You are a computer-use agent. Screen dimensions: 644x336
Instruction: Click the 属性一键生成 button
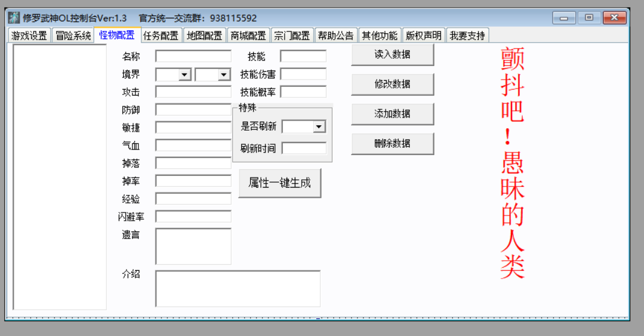point(279,183)
